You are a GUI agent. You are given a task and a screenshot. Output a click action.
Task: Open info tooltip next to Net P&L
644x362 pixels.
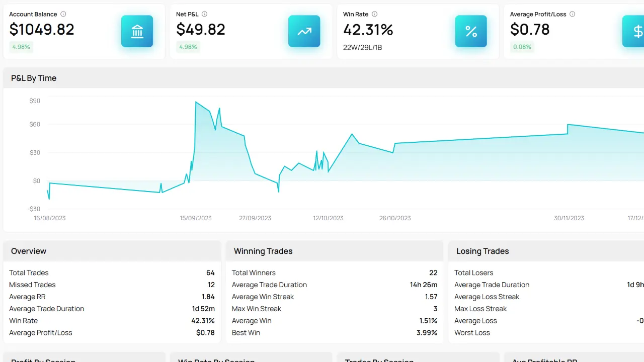pos(204,14)
